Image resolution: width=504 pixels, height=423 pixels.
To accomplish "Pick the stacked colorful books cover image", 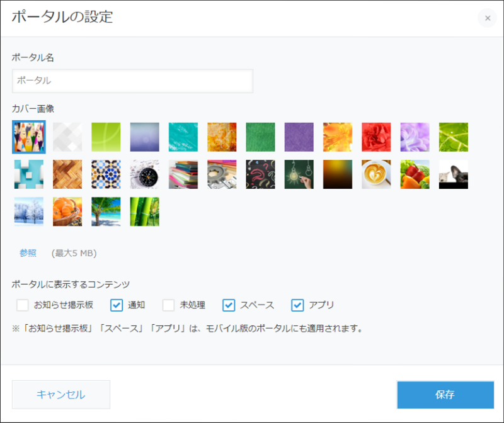I will point(183,174).
